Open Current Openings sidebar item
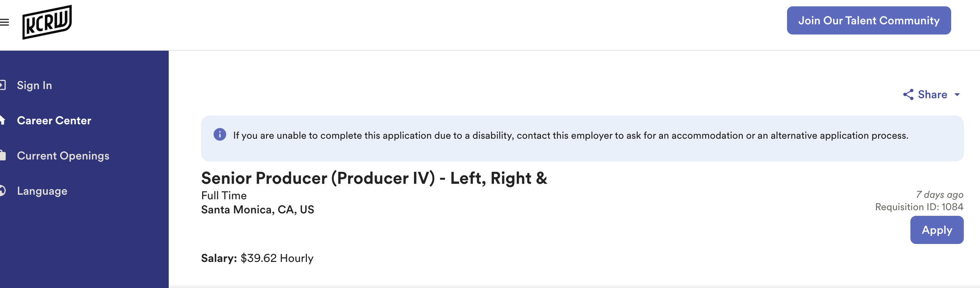Screen dimensions: 980x288 click(63, 156)
